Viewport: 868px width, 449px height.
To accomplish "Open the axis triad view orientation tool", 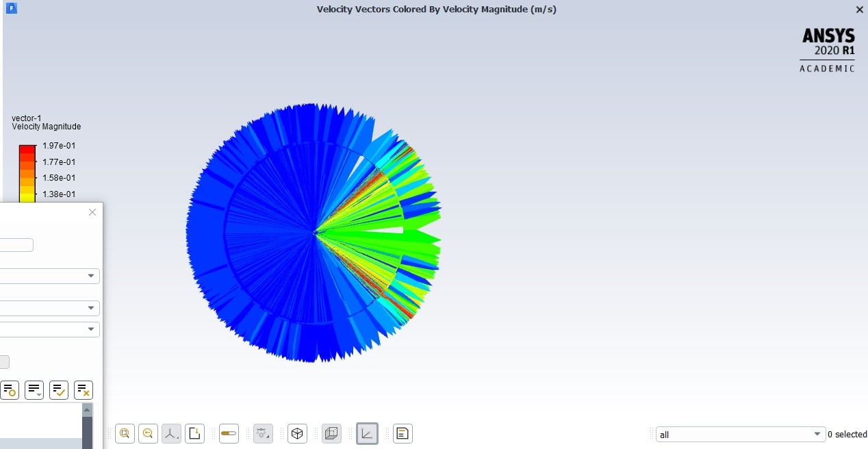I will coord(171,433).
